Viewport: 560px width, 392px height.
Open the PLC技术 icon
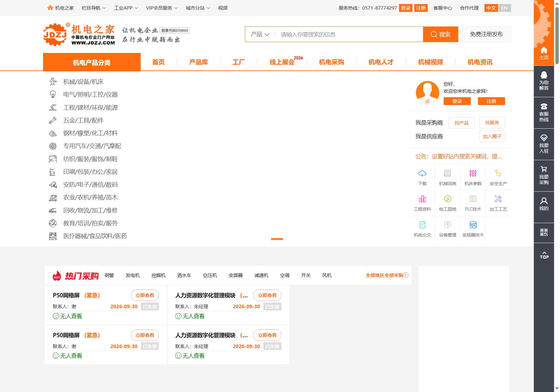473,199
